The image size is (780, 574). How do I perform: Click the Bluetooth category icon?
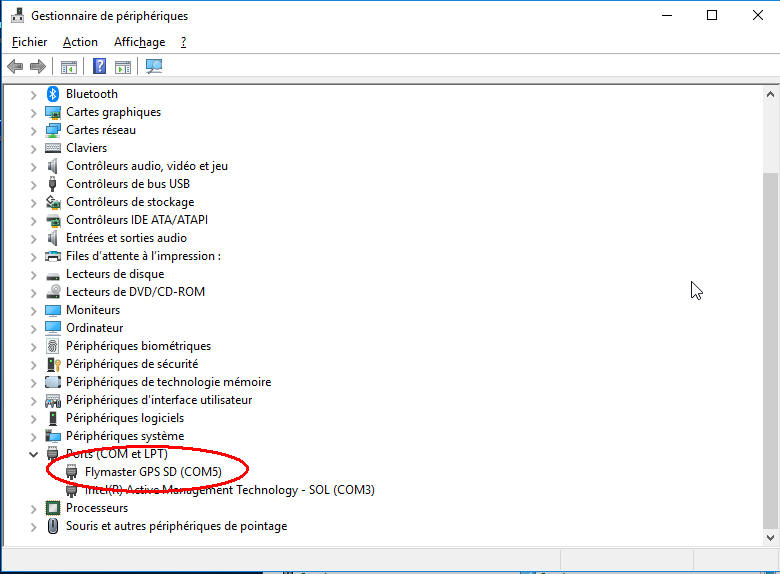53,94
